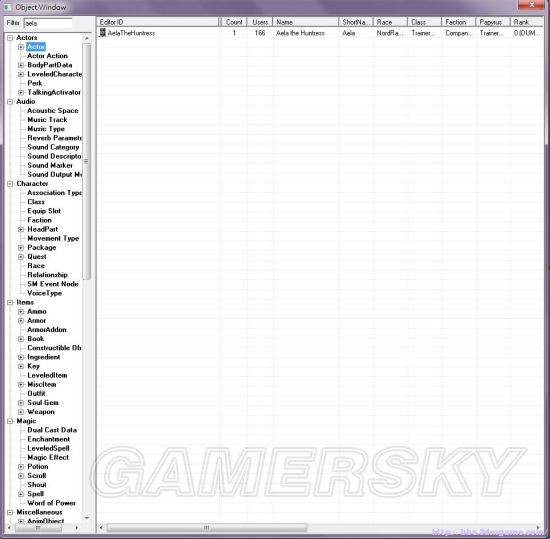
Task: Click the Filter text field
Action: (x=48, y=23)
